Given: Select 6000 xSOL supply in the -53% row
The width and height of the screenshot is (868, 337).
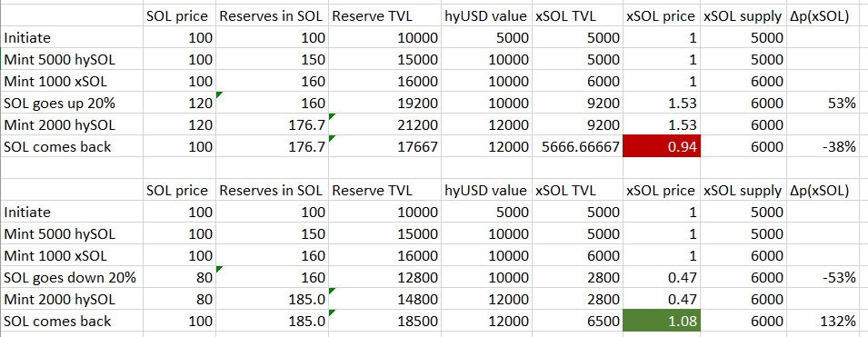Looking at the screenshot, I should click(743, 277).
